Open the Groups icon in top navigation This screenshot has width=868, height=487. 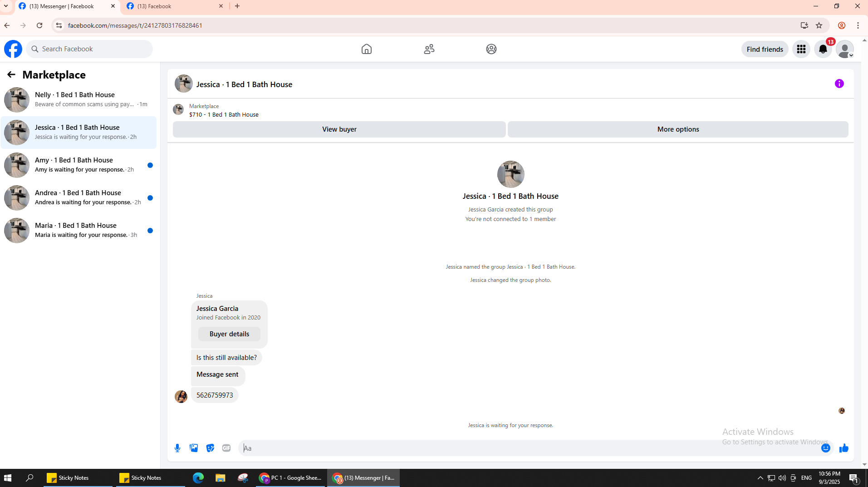click(491, 49)
